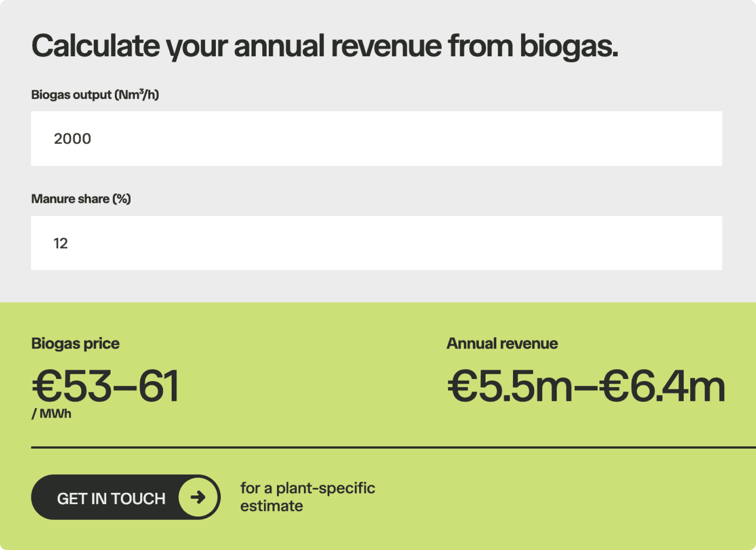Click the empty right side of biogas output field

tap(559, 138)
